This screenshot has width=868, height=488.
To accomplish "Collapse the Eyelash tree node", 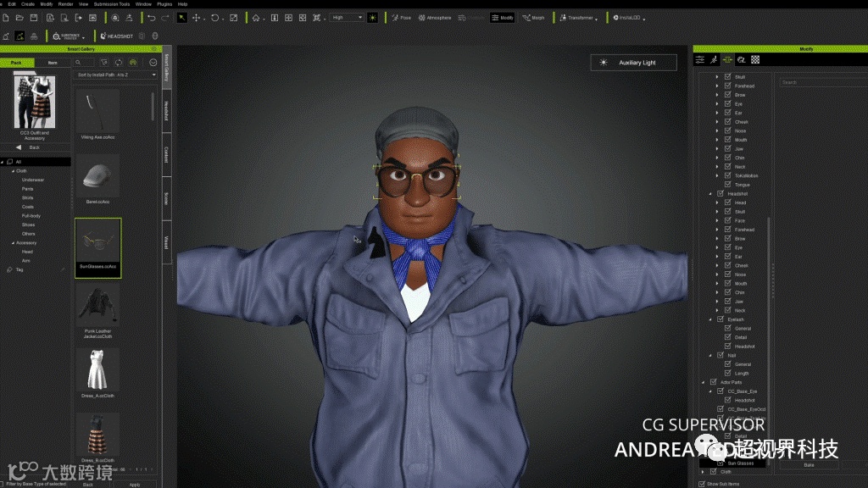I will pyautogui.click(x=710, y=319).
